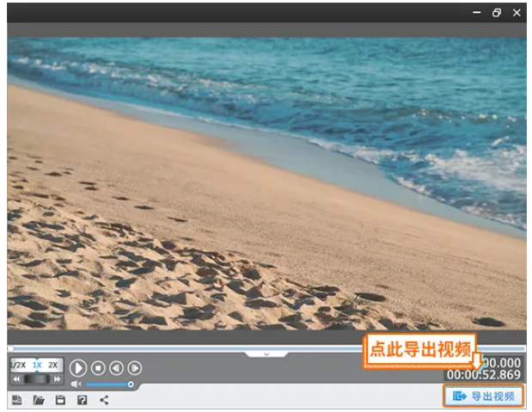This screenshot has height=412, width=532.
Task: Restore down the window size
Action: (x=496, y=13)
